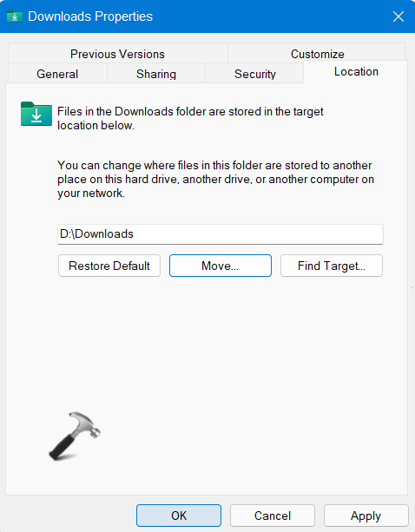Go to the General tab
Viewport: 415px width, 532px height.
pos(57,74)
